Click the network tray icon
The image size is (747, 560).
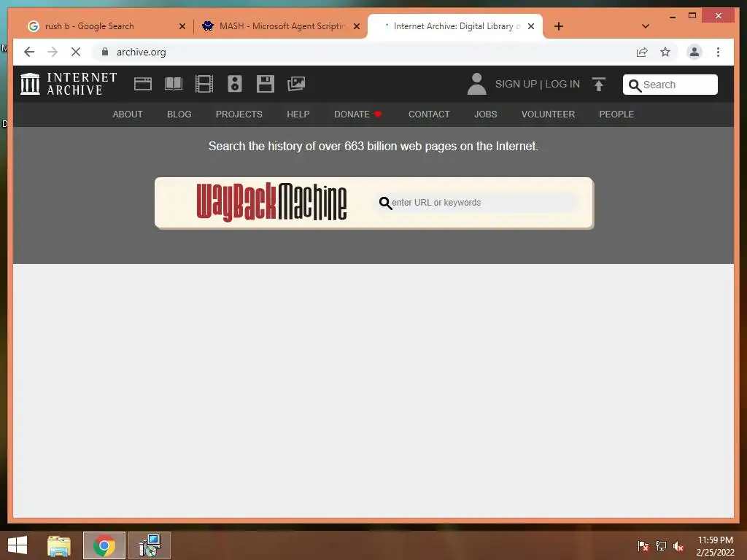coord(661,545)
